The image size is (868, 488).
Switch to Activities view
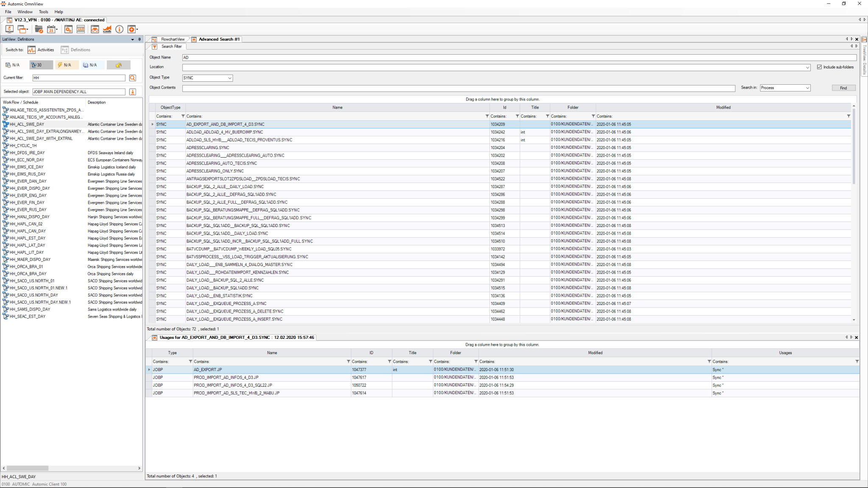pyautogui.click(x=41, y=50)
